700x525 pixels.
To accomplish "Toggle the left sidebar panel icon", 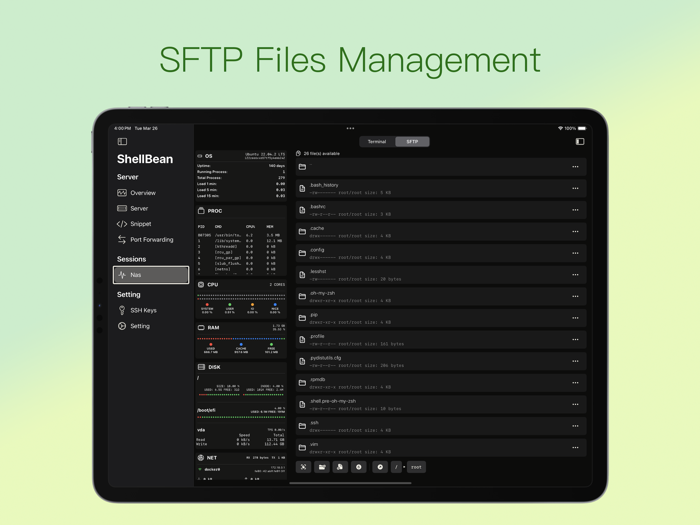I will coord(122,142).
